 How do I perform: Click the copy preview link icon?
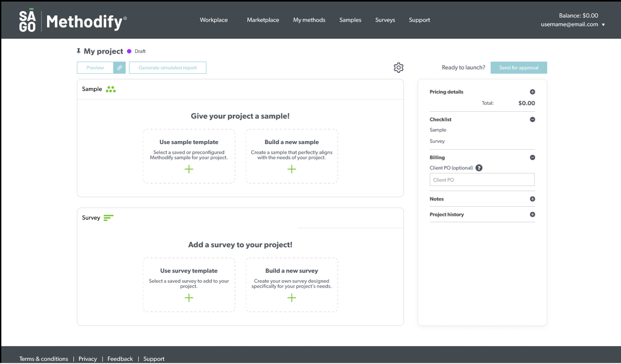point(119,68)
